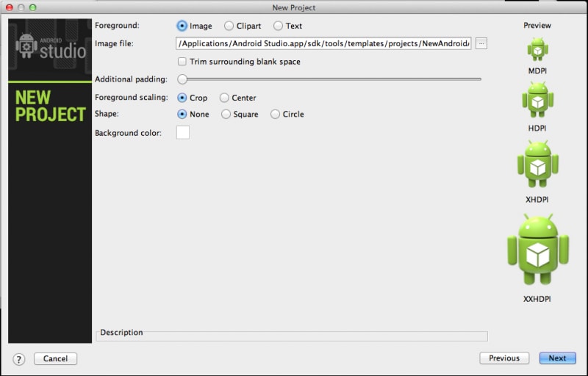Click the HDPI Android preview icon

(x=537, y=100)
